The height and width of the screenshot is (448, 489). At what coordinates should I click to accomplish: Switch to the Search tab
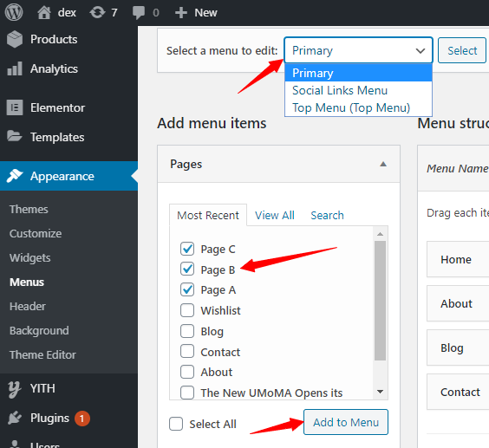(x=327, y=215)
